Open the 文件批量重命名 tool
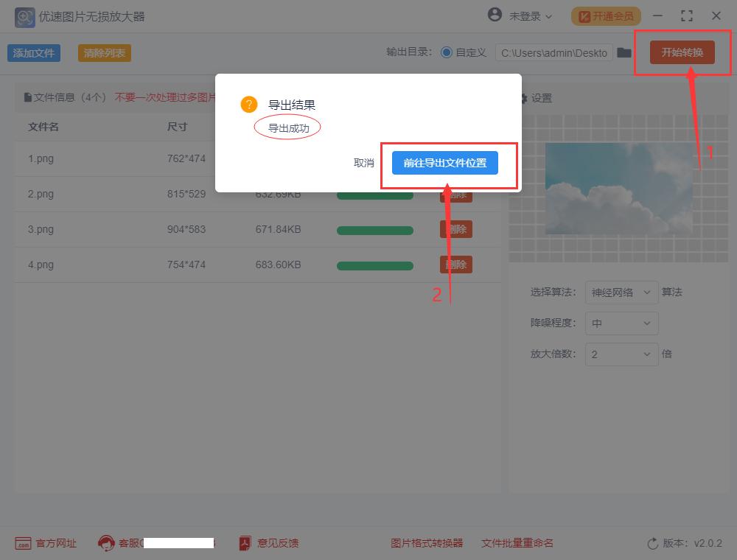Image resolution: width=737 pixels, height=560 pixels. point(517,543)
